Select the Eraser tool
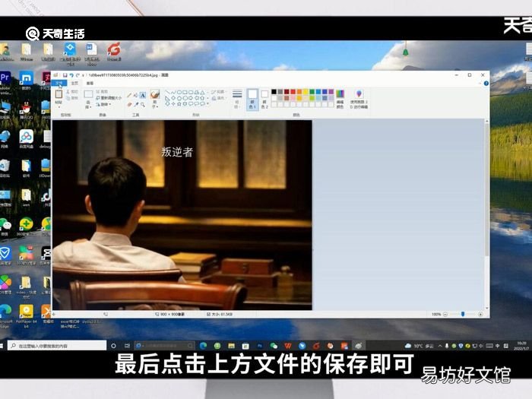The height and width of the screenshot is (399, 532). coord(129,105)
